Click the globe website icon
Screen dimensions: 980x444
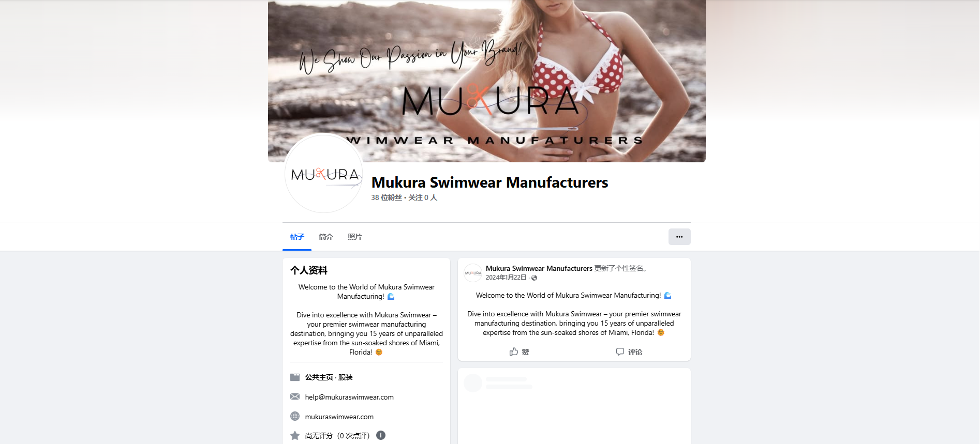coord(295,416)
